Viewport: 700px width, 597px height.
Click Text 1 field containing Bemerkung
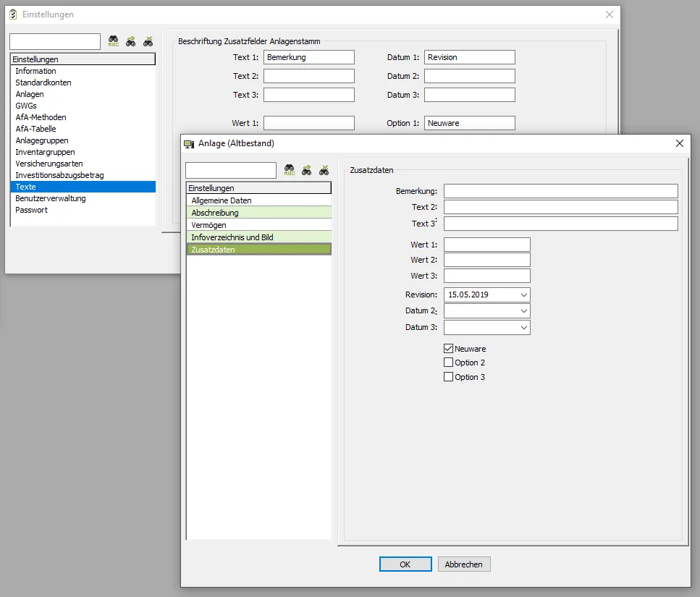(309, 57)
